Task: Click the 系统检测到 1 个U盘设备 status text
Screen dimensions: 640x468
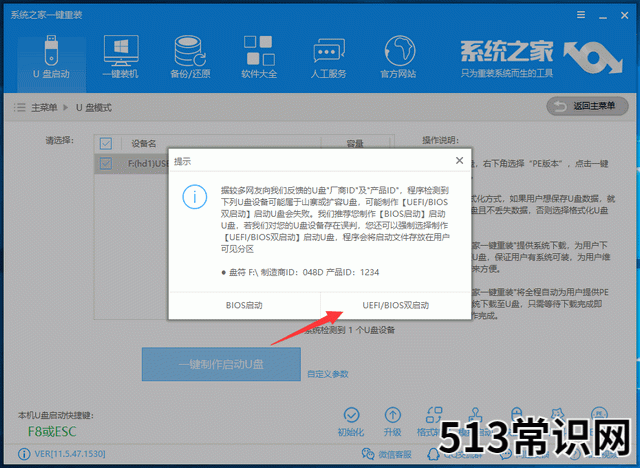Action: tap(350, 330)
